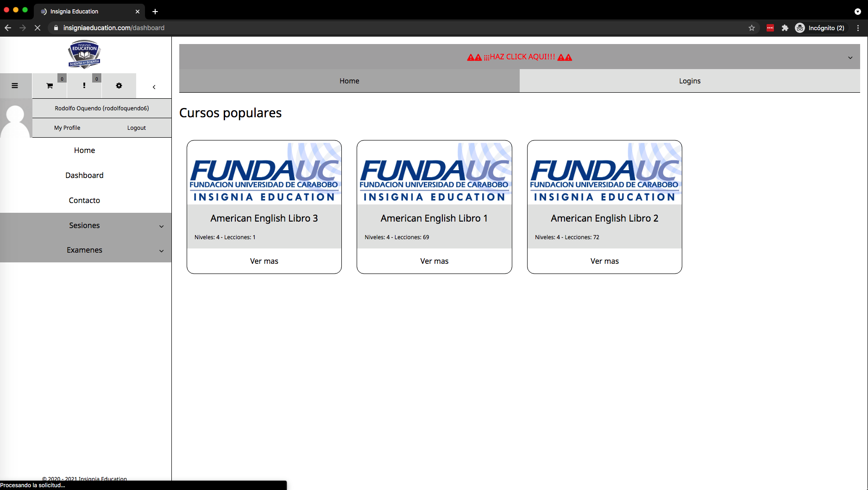The image size is (868, 490).
Task: Click the Logout link
Action: pyautogui.click(x=136, y=128)
